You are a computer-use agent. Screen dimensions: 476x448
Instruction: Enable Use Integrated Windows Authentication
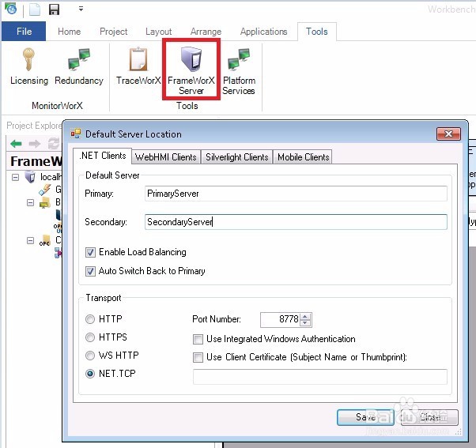[x=198, y=339]
